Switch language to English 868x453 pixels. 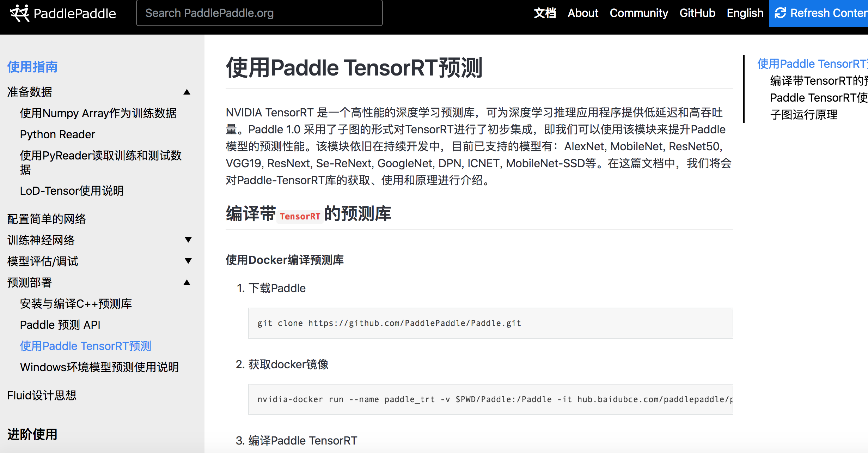coord(745,13)
